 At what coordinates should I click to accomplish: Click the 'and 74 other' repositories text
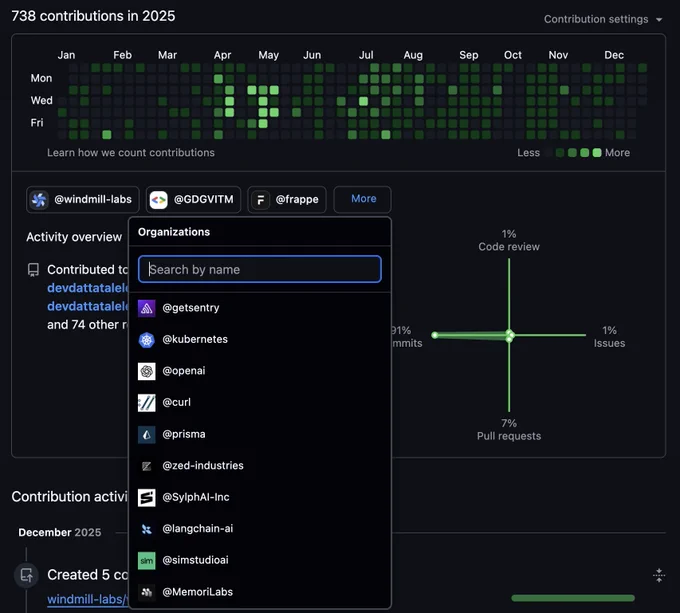tap(88, 325)
